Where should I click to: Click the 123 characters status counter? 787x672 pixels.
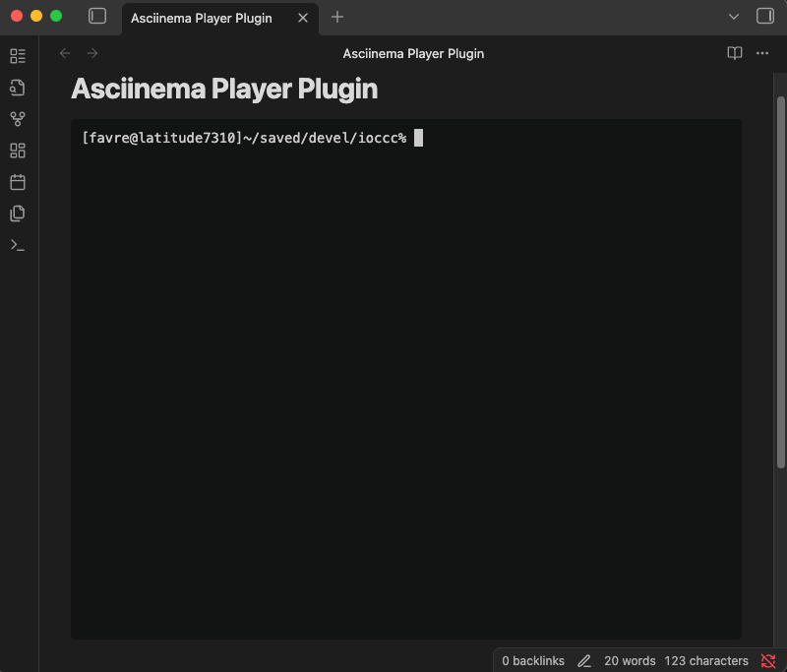tap(706, 660)
